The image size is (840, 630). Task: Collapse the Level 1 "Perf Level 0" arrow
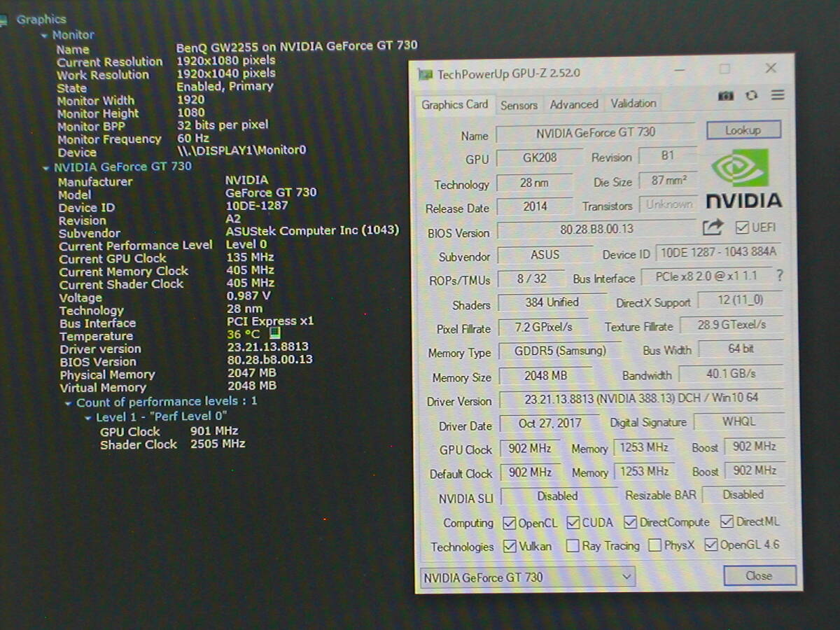point(87,418)
